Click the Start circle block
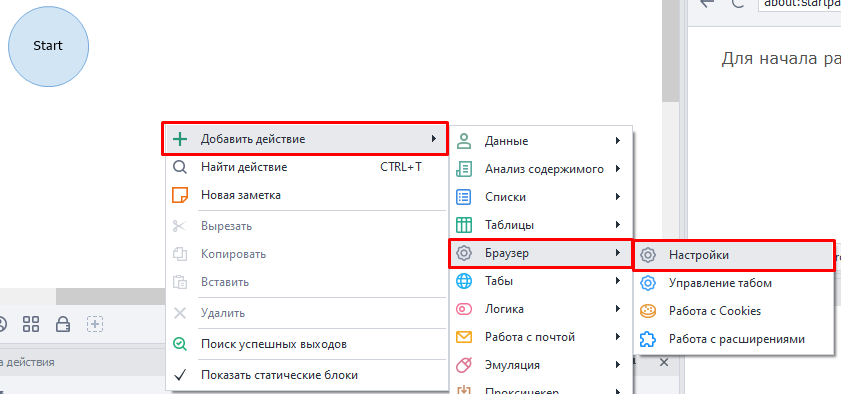Screen dimensions: 841x394 [x=48, y=47]
